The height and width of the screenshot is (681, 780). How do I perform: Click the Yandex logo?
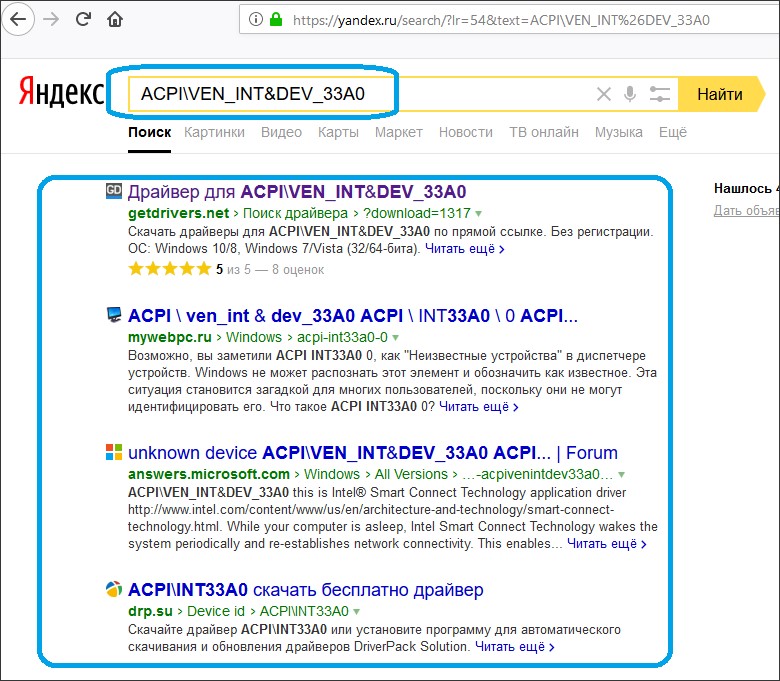60,94
